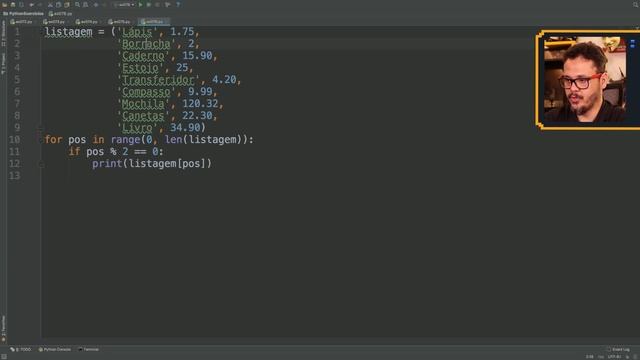Click the navigate Back arrow icon

tap(96, 5)
